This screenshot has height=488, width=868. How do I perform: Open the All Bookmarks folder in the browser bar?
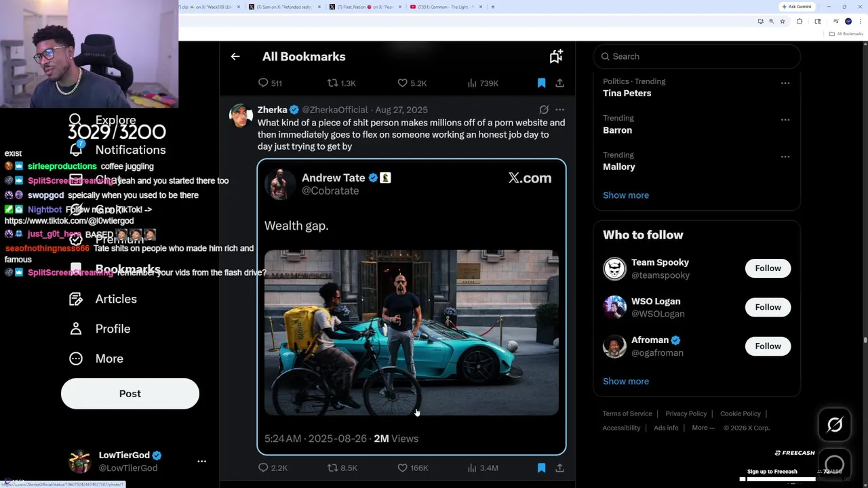coord(846,34)
